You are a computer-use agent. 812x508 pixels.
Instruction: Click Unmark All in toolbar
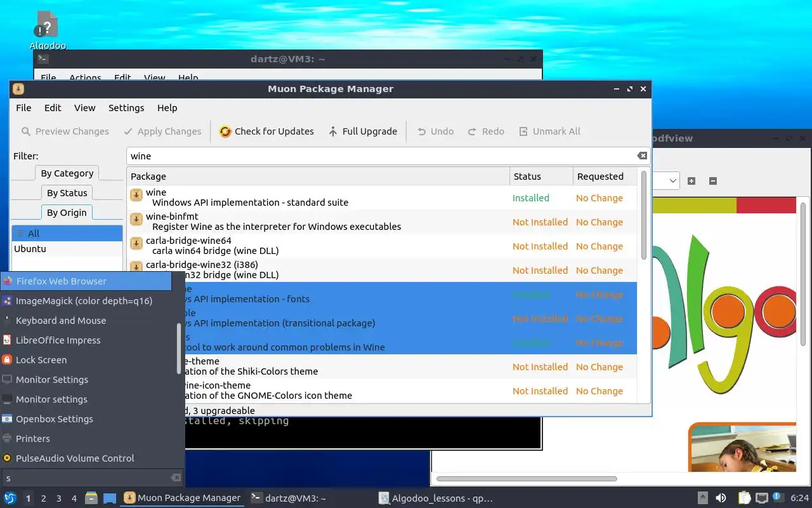[x=549, y=131]
